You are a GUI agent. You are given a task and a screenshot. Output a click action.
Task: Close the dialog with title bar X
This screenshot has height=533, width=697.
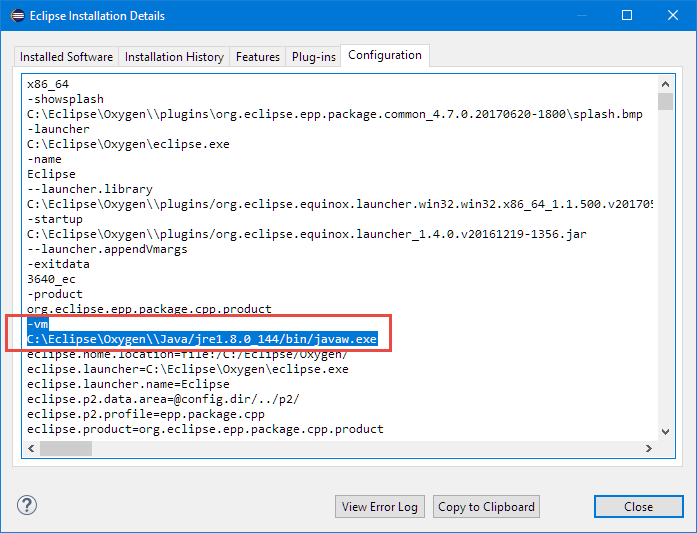673,16
